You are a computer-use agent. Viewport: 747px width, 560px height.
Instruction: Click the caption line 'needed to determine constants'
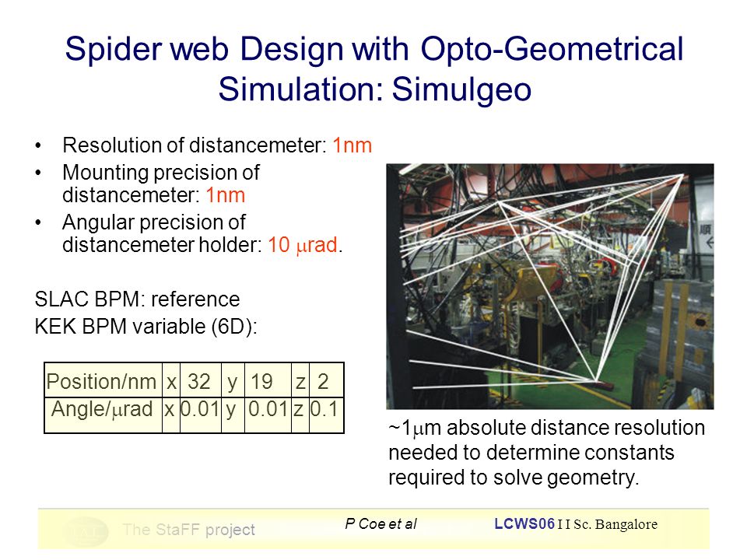[531, 453]
